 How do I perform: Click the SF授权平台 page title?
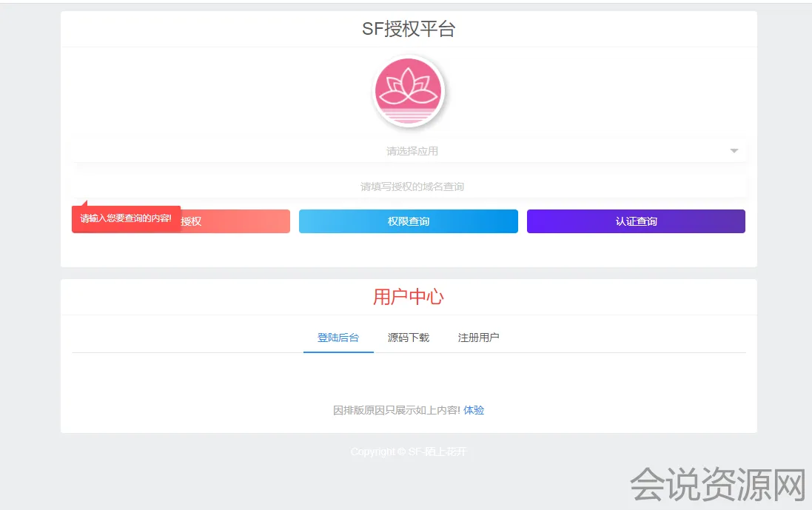pos(408,29)
